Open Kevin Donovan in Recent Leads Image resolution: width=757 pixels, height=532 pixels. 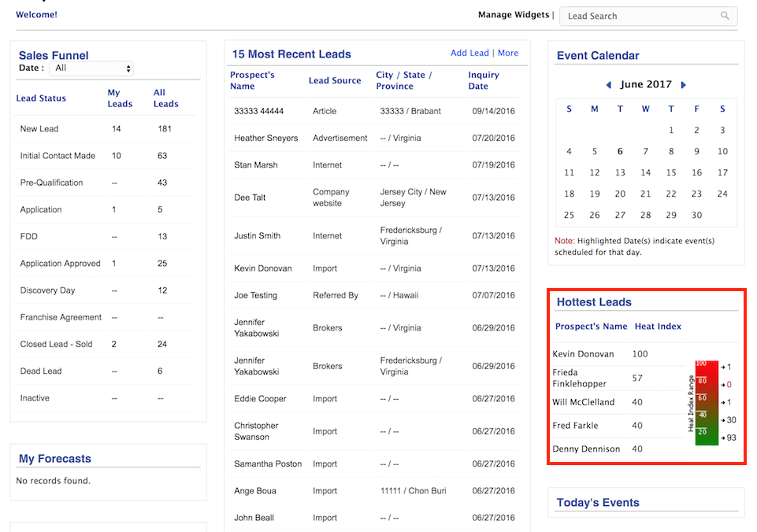pos(263,268)
